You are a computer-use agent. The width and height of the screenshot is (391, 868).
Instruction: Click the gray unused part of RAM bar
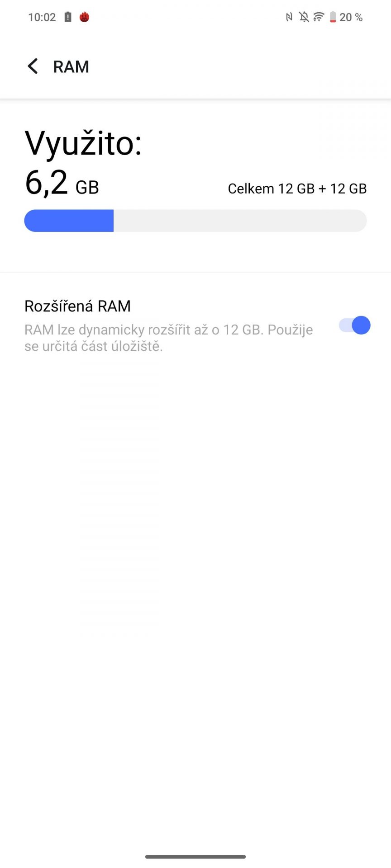click(x=240, y=221)
